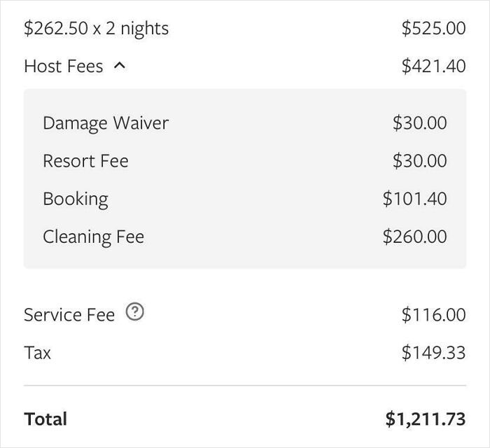Image resolution: width=490 pixels, height=448 pixels.
Task: Click the Service Fee $116.00 amount
Action: pos(433,315)
